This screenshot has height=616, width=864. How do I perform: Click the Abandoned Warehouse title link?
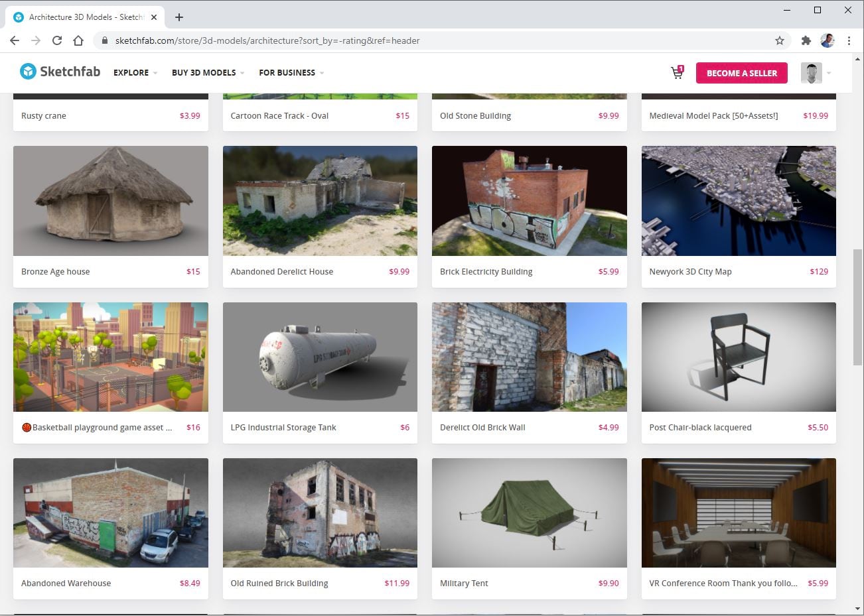pyautogui.click(x=66, y=584)
